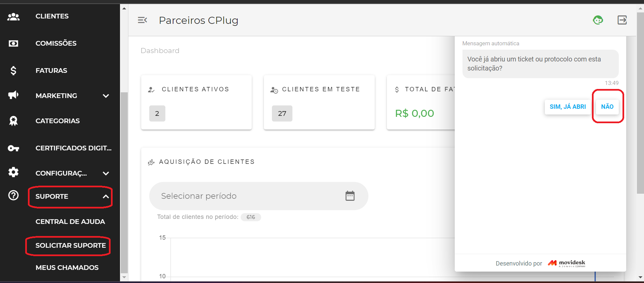This screenshot has width=644, height=283.
Task: Click the Comissões money icon
Action: pos(13,43)
